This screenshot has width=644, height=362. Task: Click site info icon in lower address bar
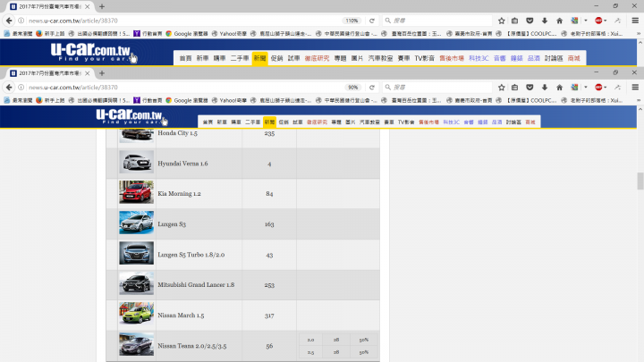click(21, 87)
